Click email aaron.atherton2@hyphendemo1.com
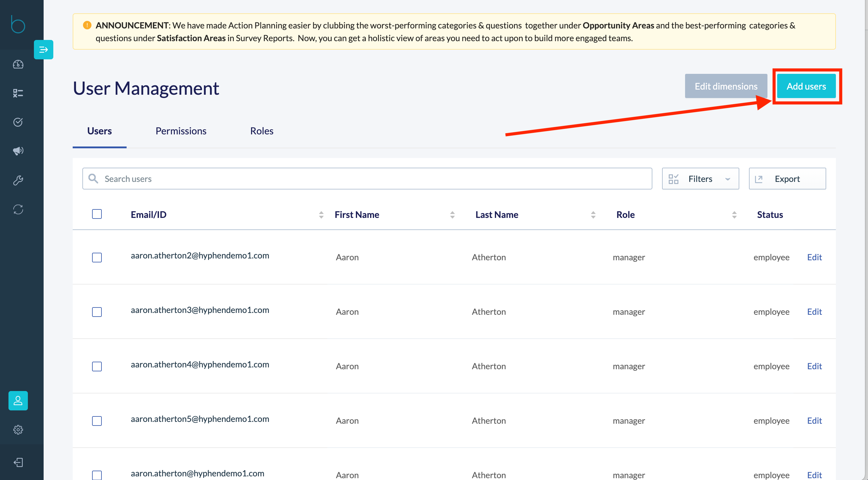This screenshot has width=868, height=480. (x=200, y=255)
